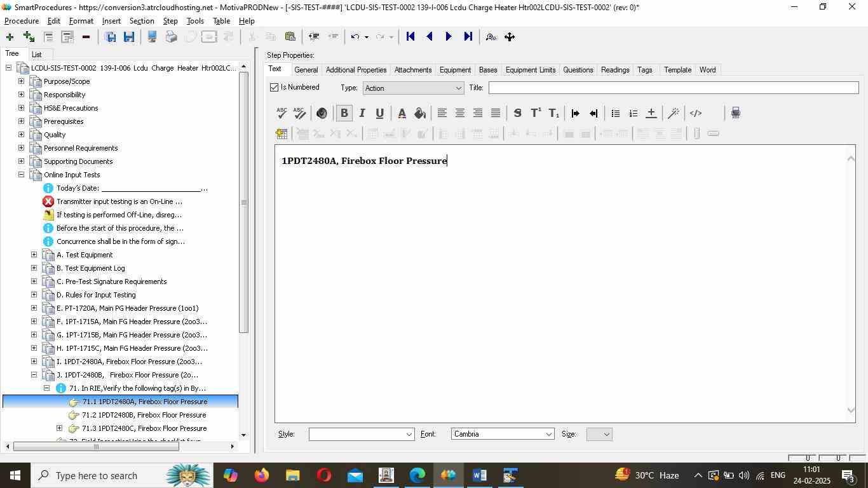The height and width of the screenshot is (488, 868).
Task: Open the font color picker
Action: pyautogui.click(x=402, y=113)
